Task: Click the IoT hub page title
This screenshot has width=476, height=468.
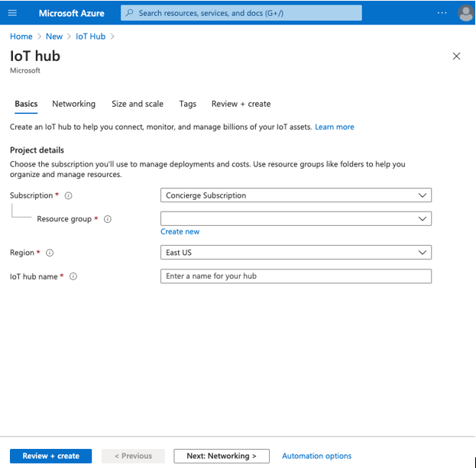Action: click(x=35, y=56)
